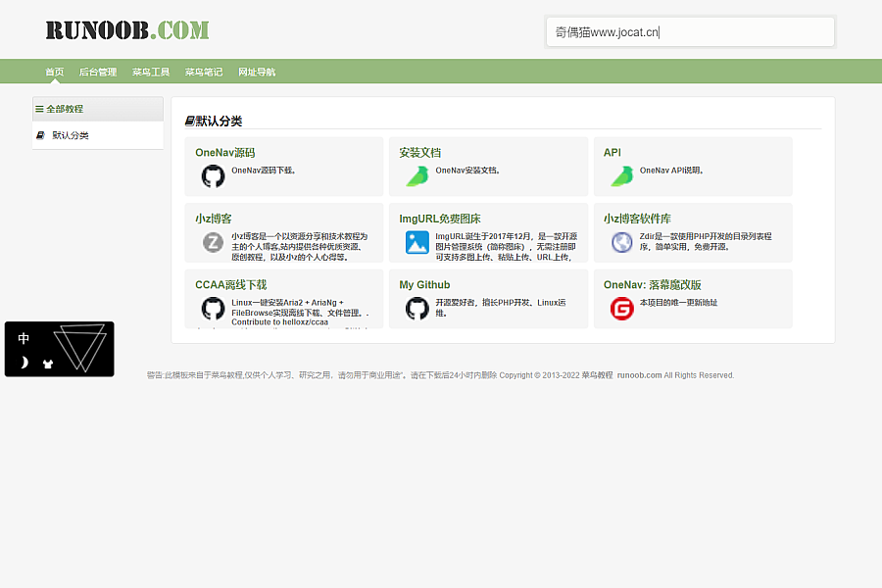882x588 pixels.
Task: Click the GitHub icon under My Github
Action: pyautogui.click(x=417, y=309)
